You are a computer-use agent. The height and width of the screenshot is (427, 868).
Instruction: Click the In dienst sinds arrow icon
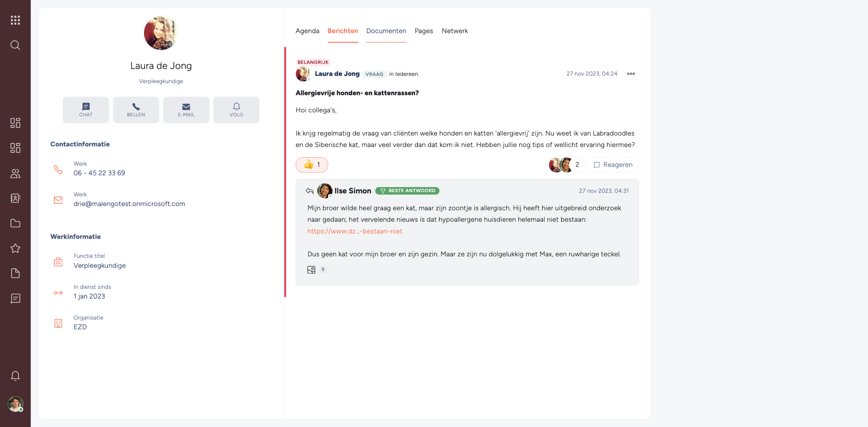tap(58, 293)
